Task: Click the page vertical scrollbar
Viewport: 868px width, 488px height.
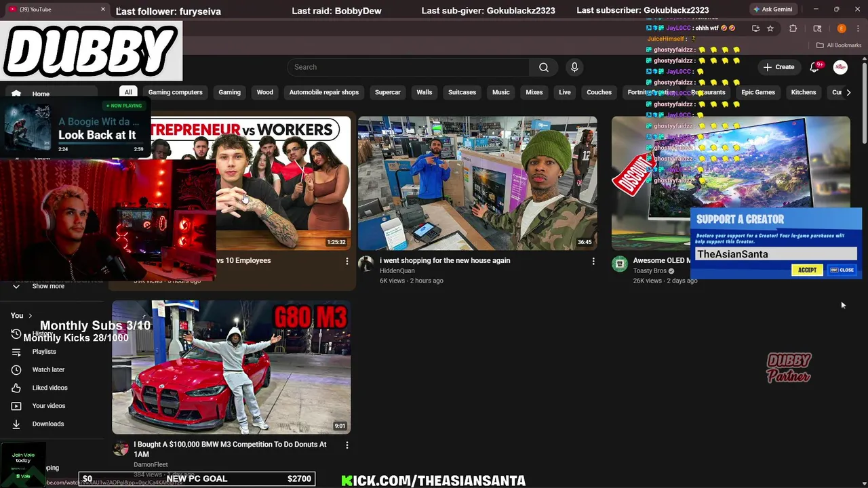Action: pos(865,102)
